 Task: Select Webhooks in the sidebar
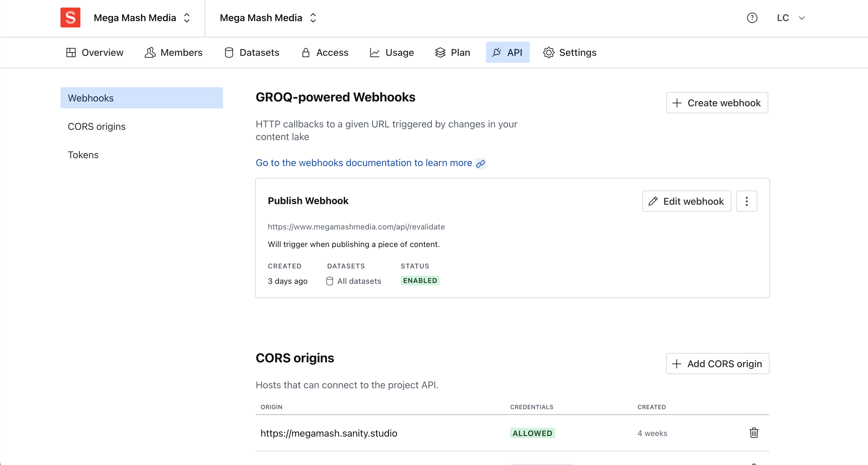[141, 98]
